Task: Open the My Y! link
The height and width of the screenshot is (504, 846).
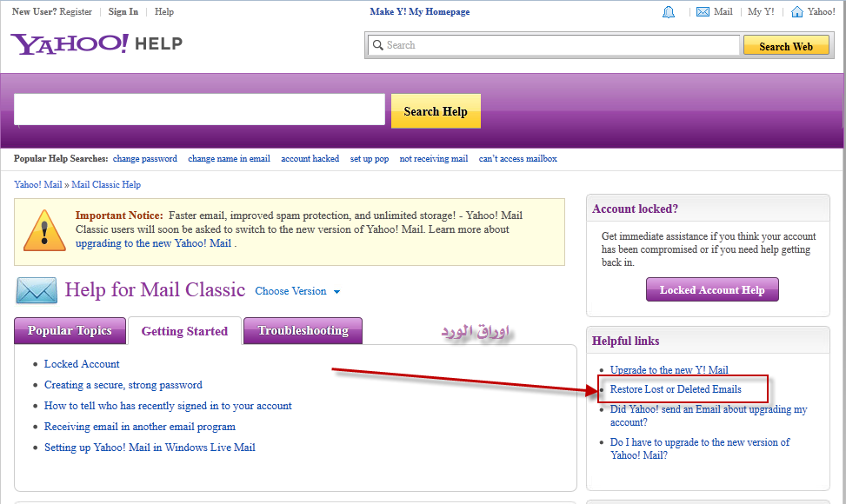Action: click(761, 11)
